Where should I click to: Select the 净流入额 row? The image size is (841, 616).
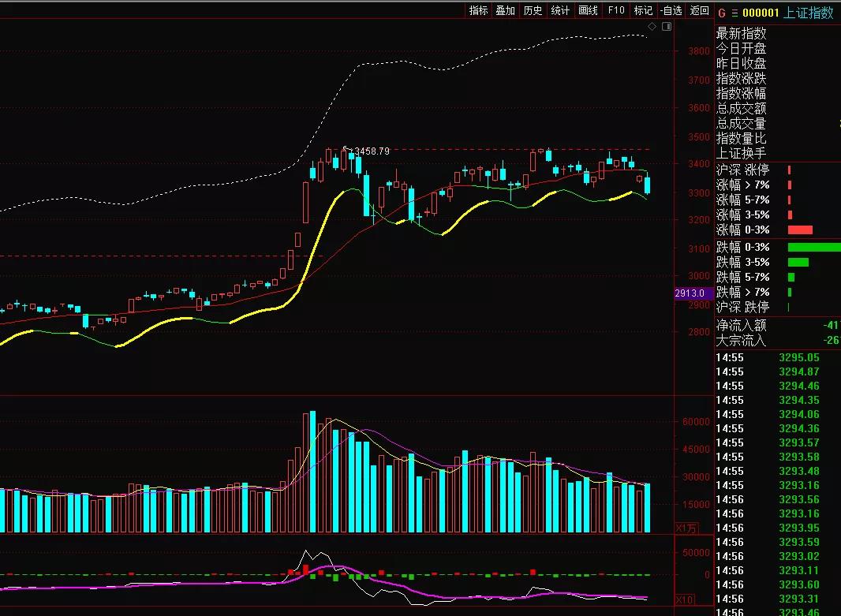click(778, 326)
